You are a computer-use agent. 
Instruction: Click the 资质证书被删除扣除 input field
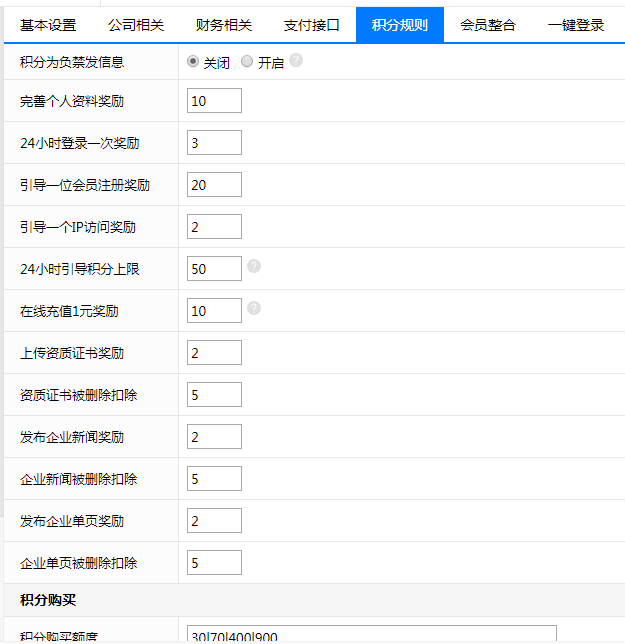point(214,395)
